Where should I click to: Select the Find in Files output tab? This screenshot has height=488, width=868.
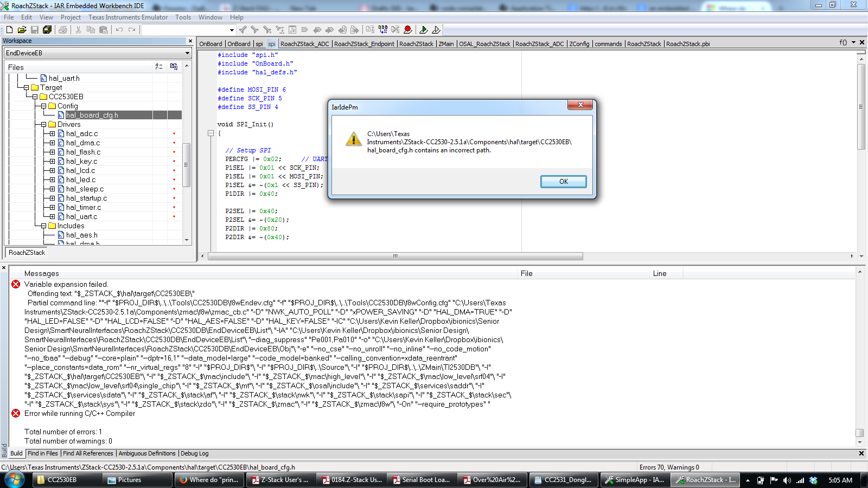[42, 453]
